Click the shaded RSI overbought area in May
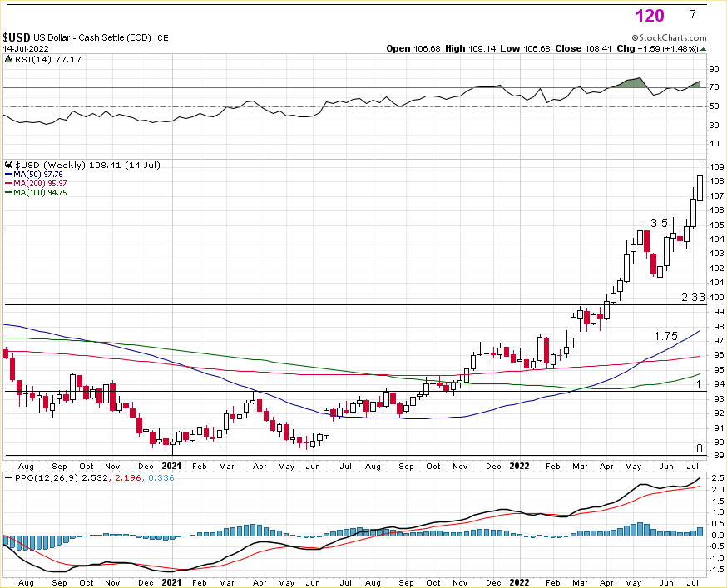This screenshot has width=727, height=588. 631,83
